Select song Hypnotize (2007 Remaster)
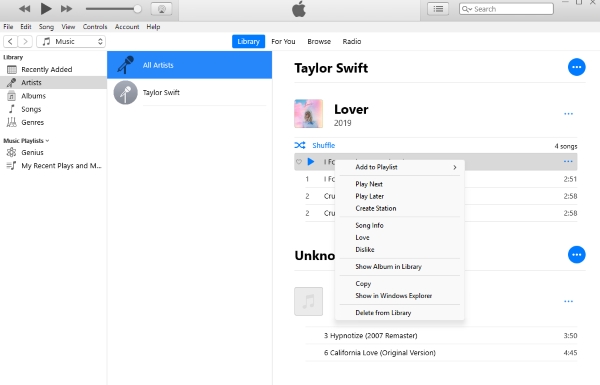 coord(441,336)
